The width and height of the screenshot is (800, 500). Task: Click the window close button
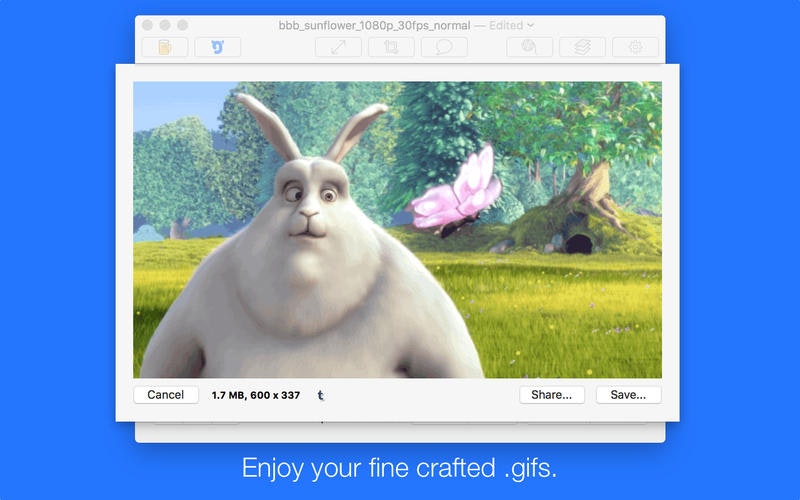147,25
